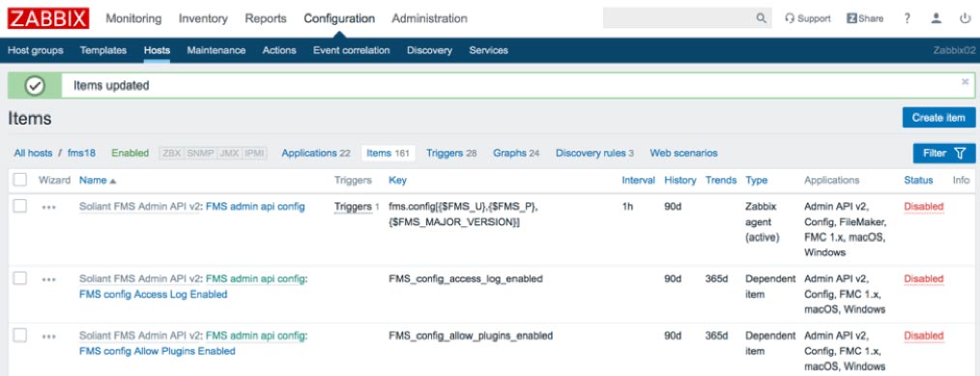
Task: Open the Support link with headset icon
Action: 808,18
